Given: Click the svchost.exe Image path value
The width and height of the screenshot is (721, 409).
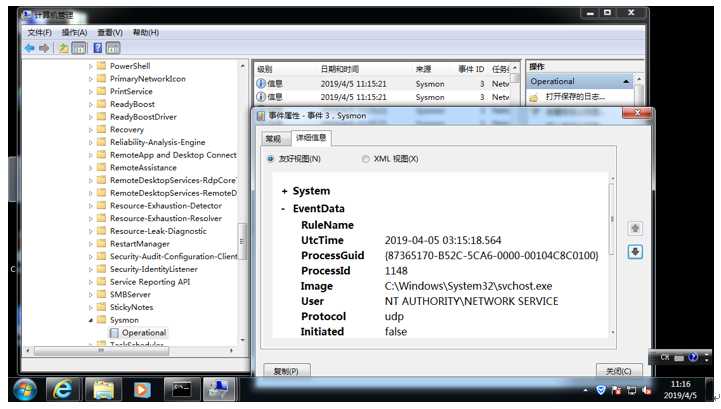Looking at the screenshot, I should point(469,286).
